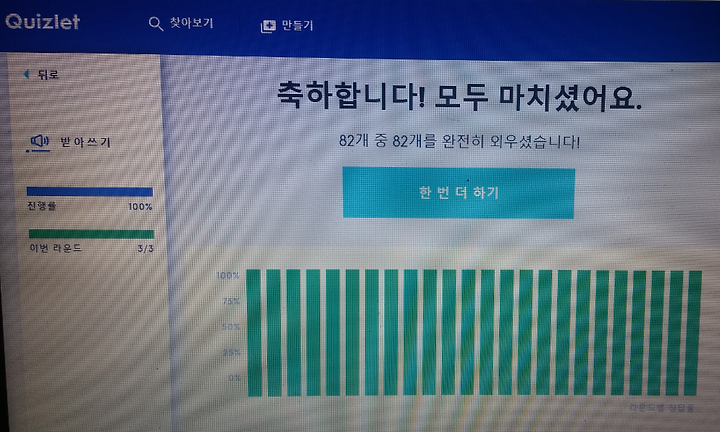Click the green 이번 라운드 progress bar
Screen dimensions: 720x432
(91, 234)
